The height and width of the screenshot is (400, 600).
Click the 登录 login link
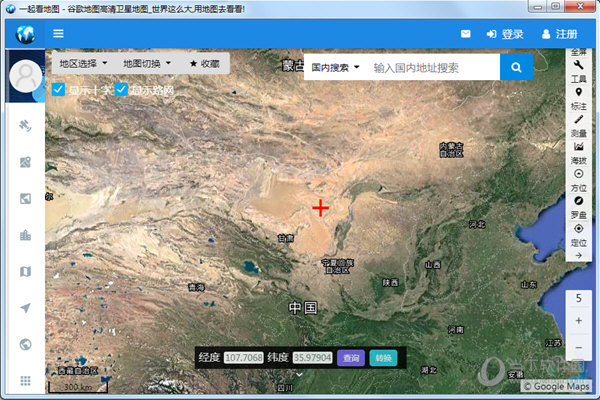pos(505,34)
